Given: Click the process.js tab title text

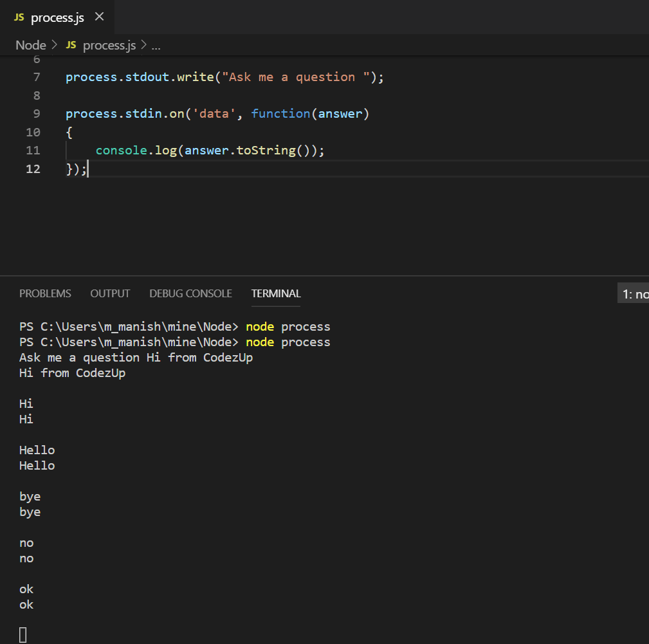Looking at the screenshot, I should point(58,17).
